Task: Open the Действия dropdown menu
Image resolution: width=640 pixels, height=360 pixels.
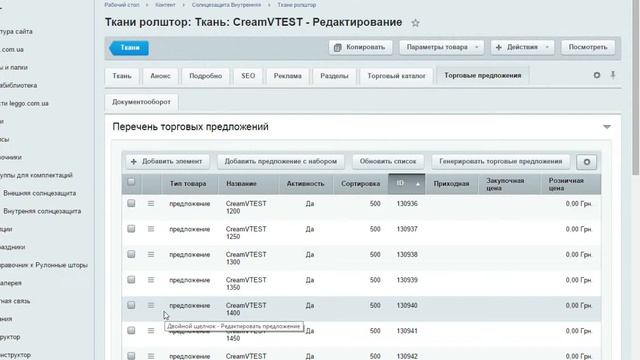Action: [x=522, y=47]
